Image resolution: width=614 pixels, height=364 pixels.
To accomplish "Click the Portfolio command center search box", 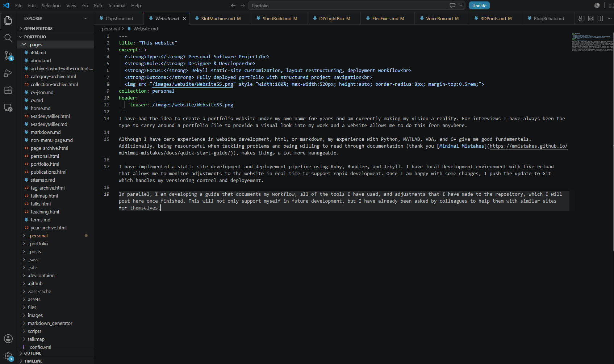I will [x=348, y=5].
